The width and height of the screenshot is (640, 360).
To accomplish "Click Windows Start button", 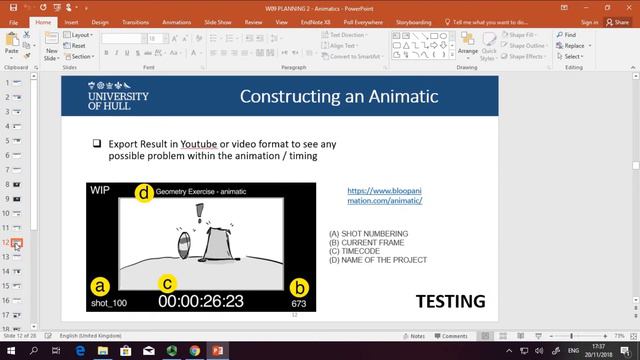I will [x=11, y=351].
